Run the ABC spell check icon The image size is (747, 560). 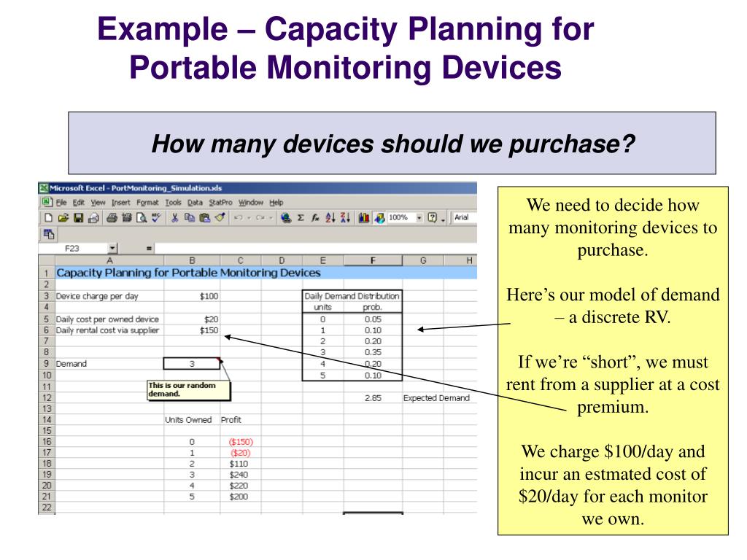156,217
